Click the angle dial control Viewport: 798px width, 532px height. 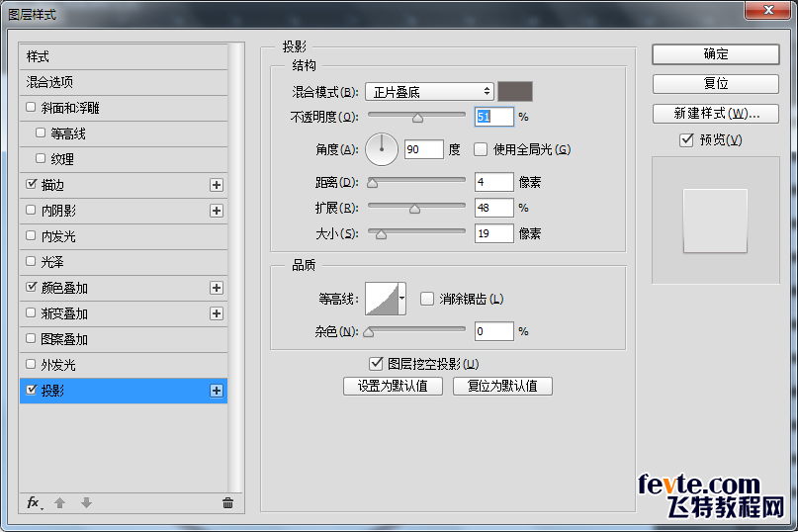381,149
